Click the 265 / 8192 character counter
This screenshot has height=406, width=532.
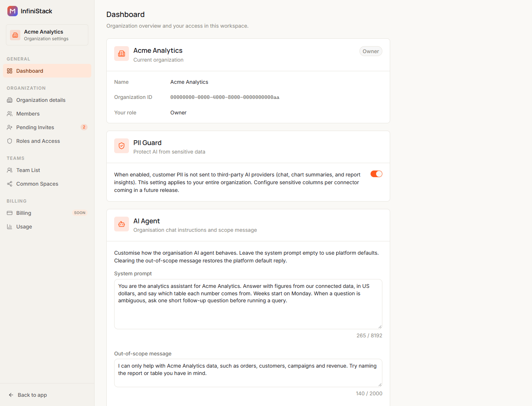[x=369, y=336]
